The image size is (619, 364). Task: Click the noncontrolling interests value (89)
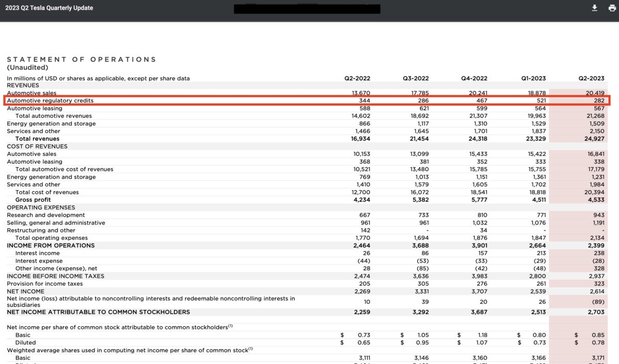click(x=597, y=302)
